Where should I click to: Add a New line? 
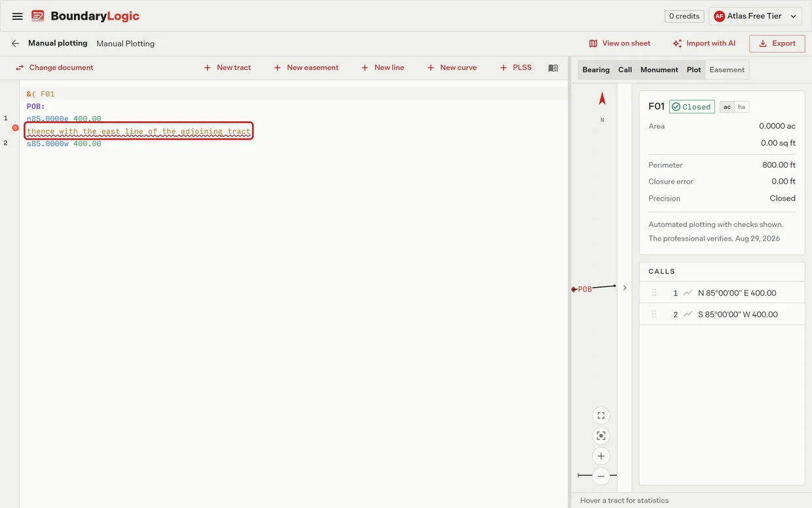pos(382,68)
